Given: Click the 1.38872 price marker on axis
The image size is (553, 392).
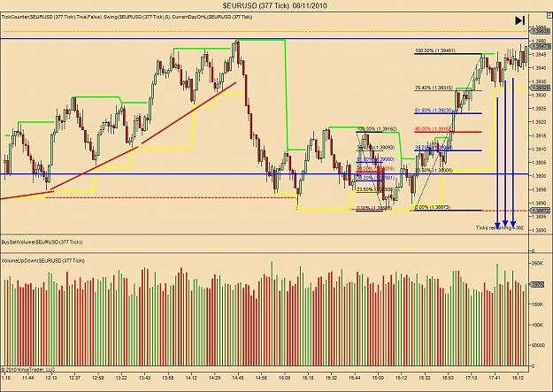Looking at the screenshot, I should click(x=541, y=211).
